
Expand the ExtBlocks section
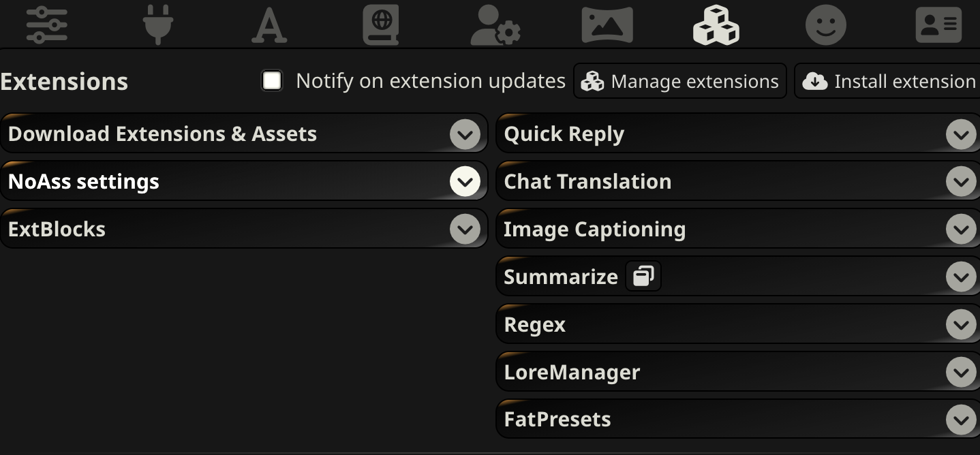coord(465,230)
